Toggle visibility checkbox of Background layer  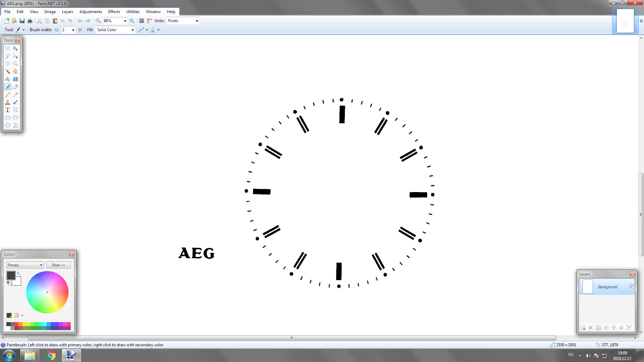(631, 287)
